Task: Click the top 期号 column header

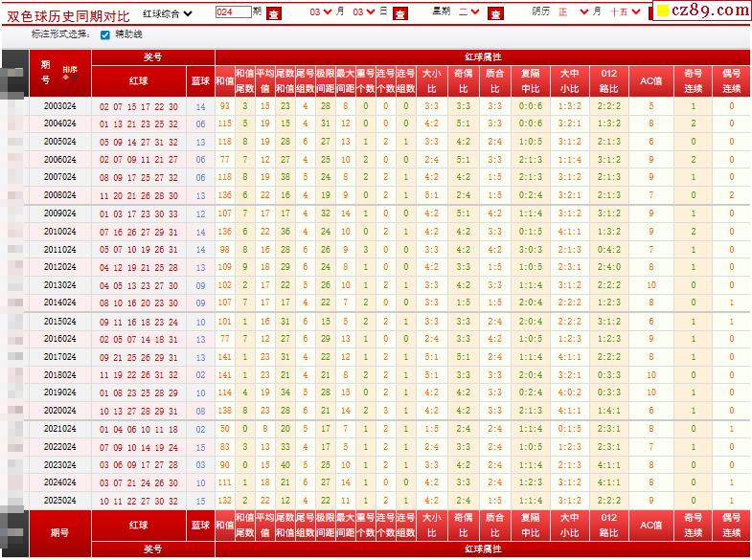Action: pos(45,73)
